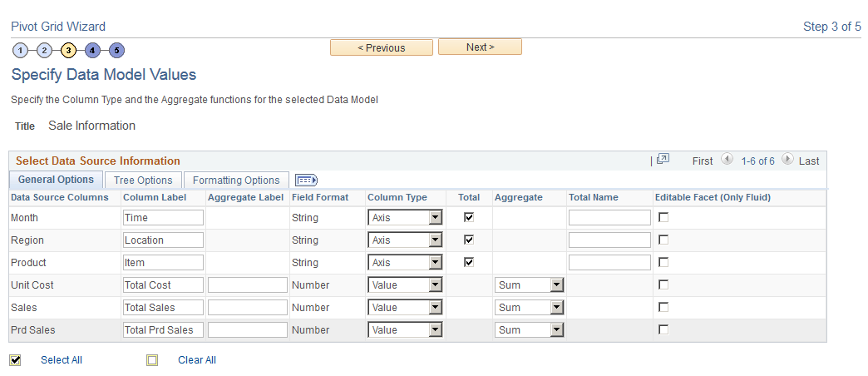Enable Editable Facet for Unit Cost row
868x376 pixels.
coord(663,284)
